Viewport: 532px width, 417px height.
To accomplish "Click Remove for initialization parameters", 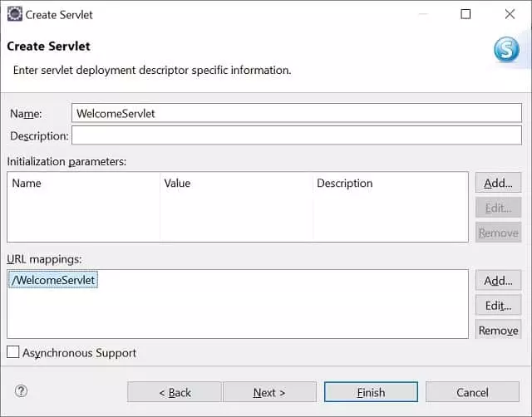I will coord(498,233).
